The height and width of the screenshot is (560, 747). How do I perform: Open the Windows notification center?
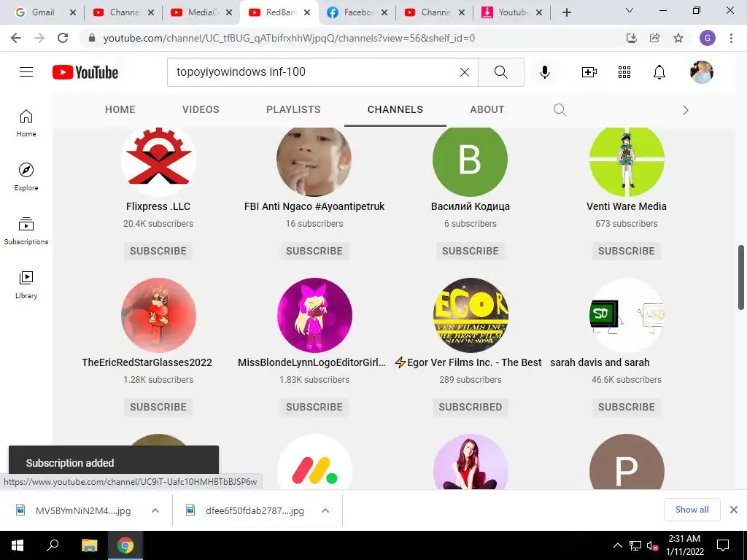point(723,545)
